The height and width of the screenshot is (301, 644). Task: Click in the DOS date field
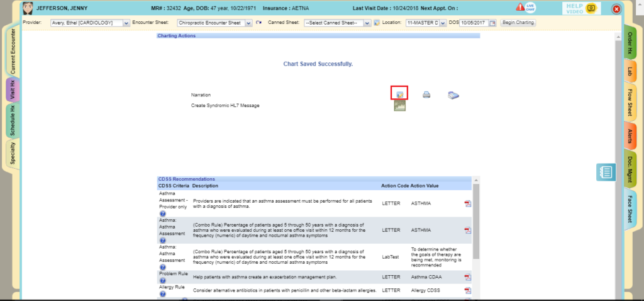(x=474, y=23)
